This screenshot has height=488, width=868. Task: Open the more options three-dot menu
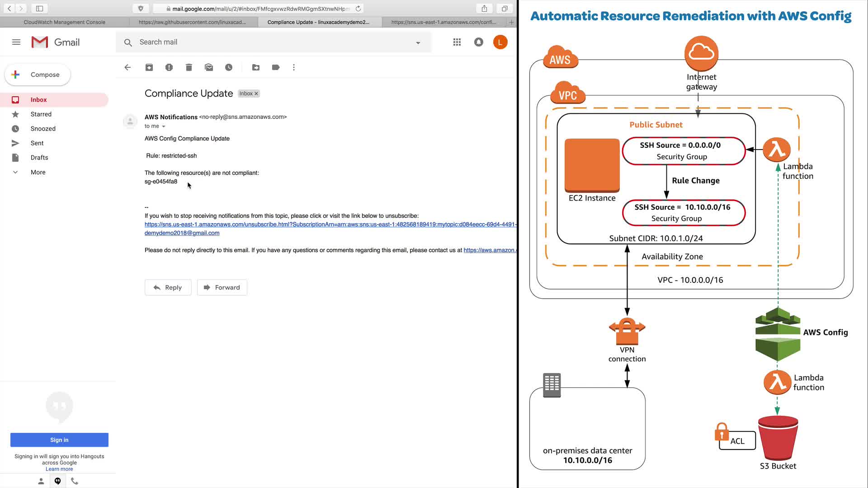pos(294,67)
